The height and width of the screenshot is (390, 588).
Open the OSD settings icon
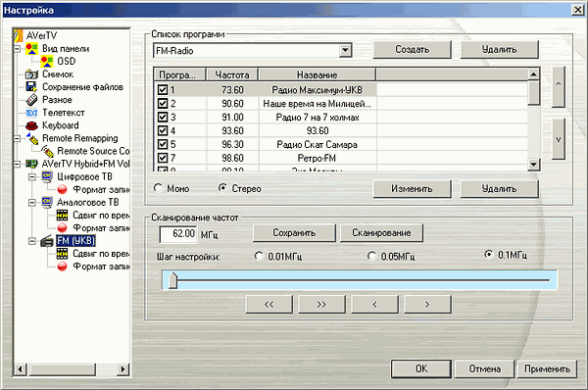pyautogui.click(x=47, y=61)
